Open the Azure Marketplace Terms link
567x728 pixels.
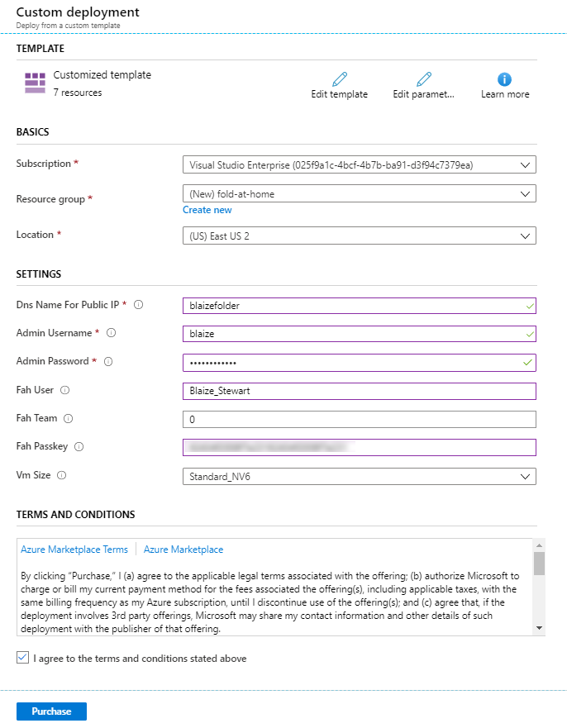74,550
